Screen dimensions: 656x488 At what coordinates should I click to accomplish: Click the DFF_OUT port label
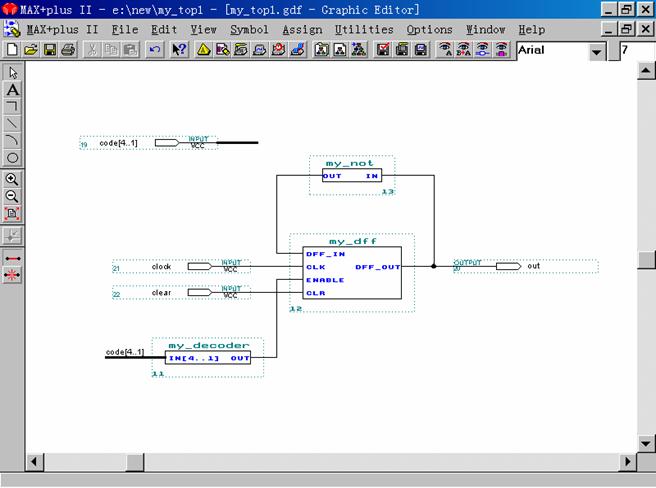378,267
